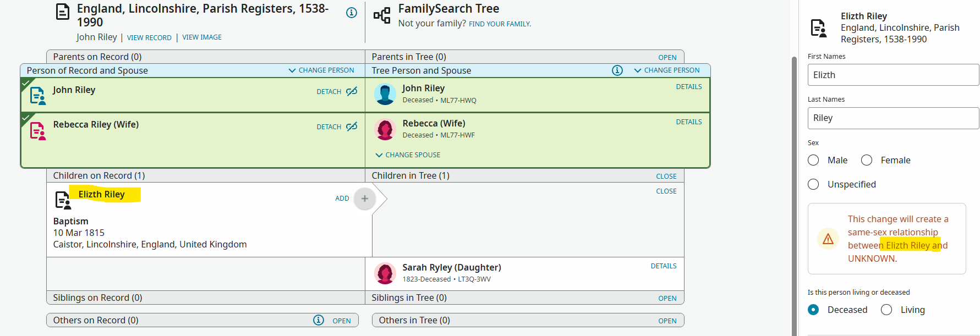The image size is (980, 336).
Task: Open the View Record link
Action: [x=149, y=37]
